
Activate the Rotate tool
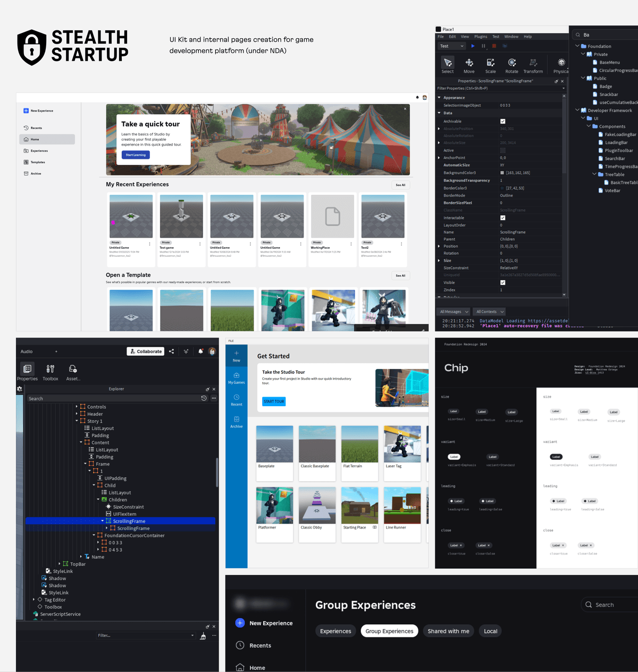coord(511,64)
